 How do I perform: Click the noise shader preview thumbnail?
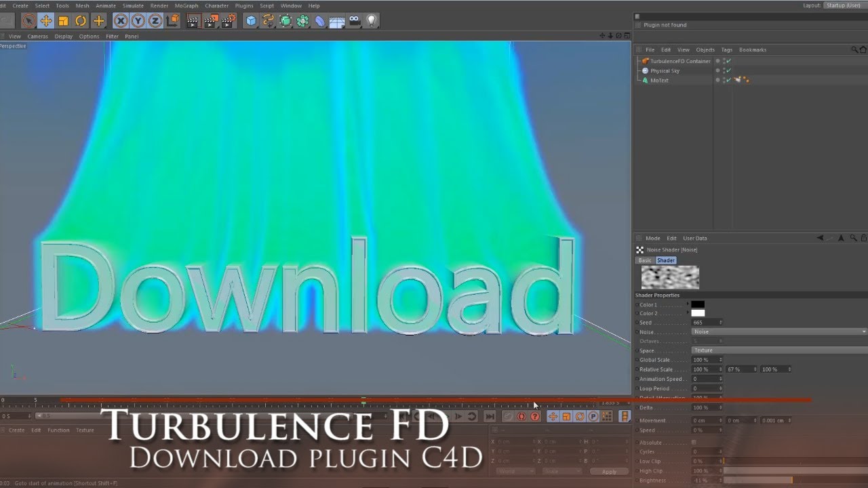tap(670, 277)
